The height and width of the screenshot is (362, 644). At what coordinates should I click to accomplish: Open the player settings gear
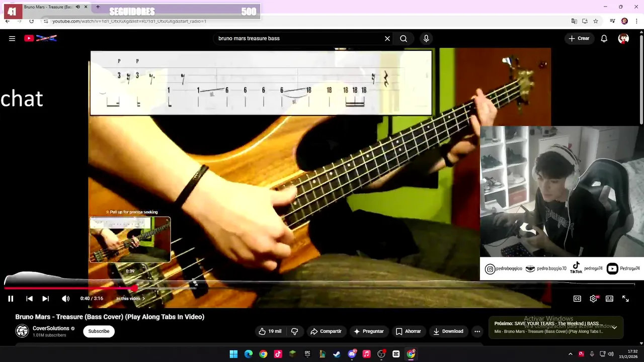click(x=593, y=299)
